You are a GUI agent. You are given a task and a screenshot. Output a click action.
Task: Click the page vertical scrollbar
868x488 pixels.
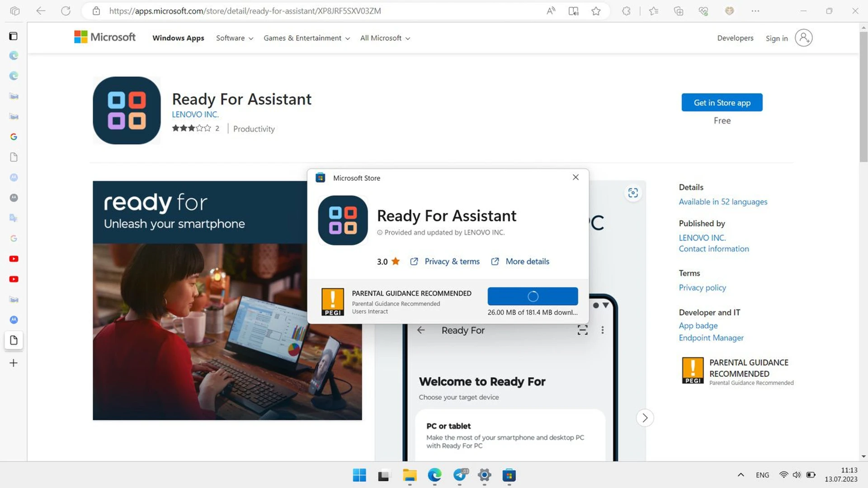click(x=863, y=97)
